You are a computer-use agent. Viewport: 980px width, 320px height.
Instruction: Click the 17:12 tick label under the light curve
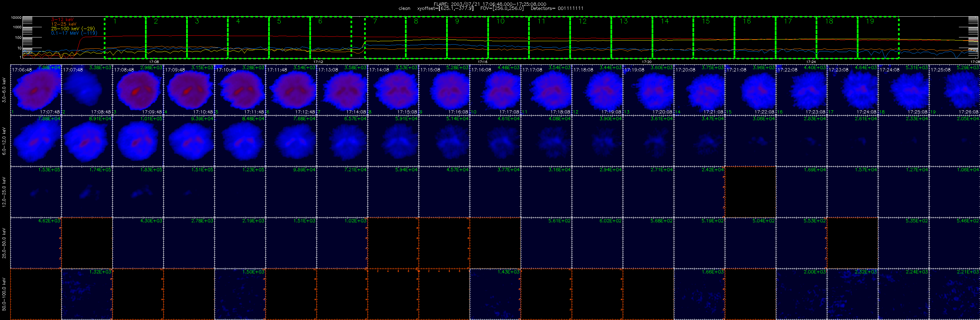(318, 62)
